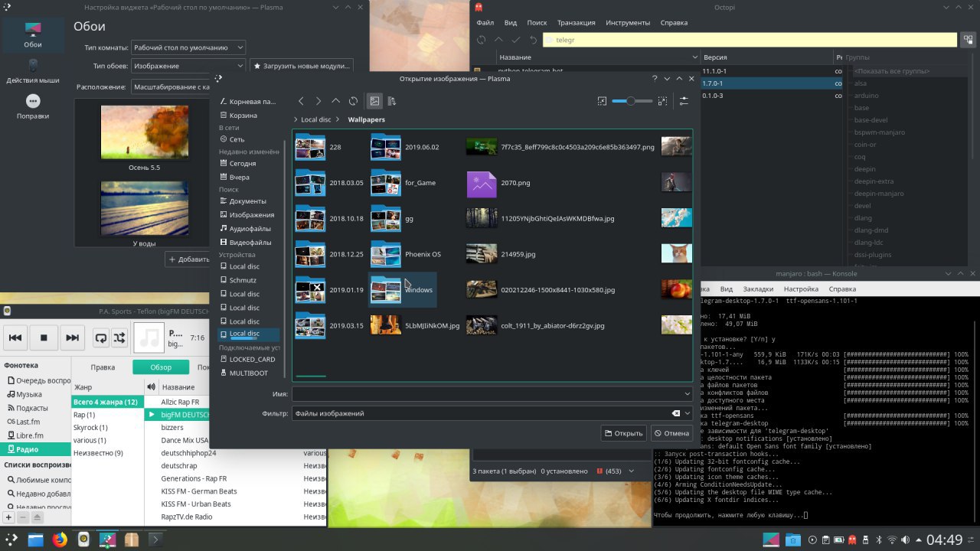Select Действия мыши section

click(33, 71)
